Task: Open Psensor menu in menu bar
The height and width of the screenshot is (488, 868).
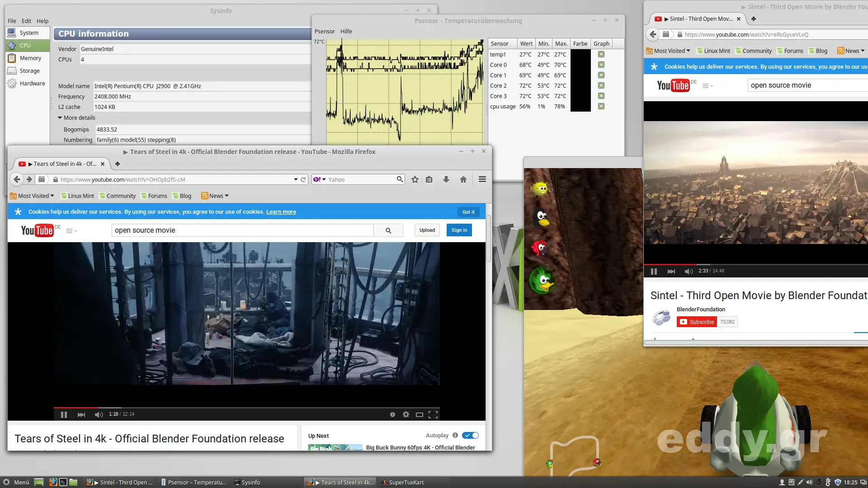Action: [325, 31]
